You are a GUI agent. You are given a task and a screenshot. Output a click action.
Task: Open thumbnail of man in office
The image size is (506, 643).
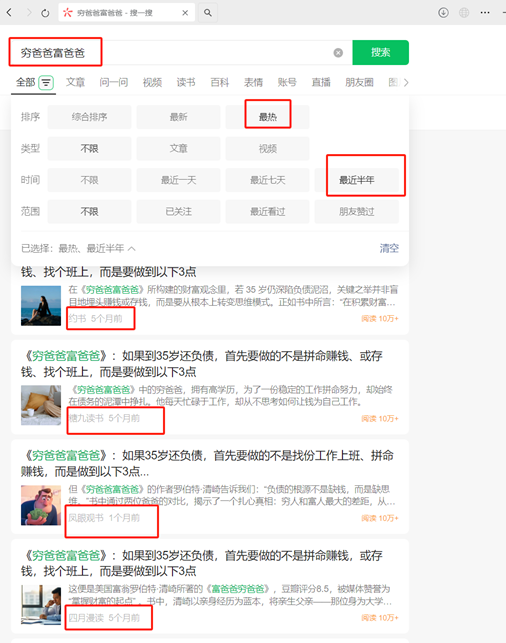click(x=41, y=605)
